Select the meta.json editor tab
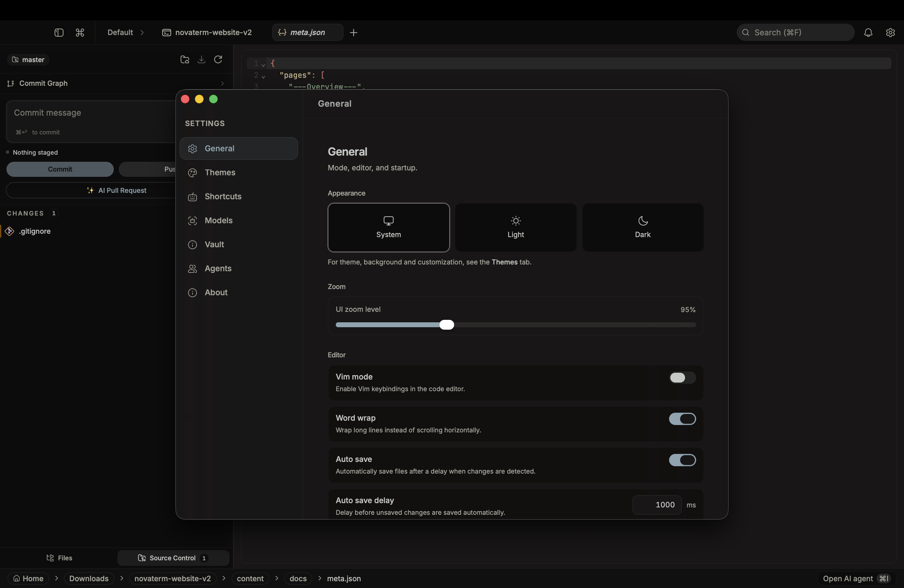This screenshot has width=904, height=588. tap(307, 33)
